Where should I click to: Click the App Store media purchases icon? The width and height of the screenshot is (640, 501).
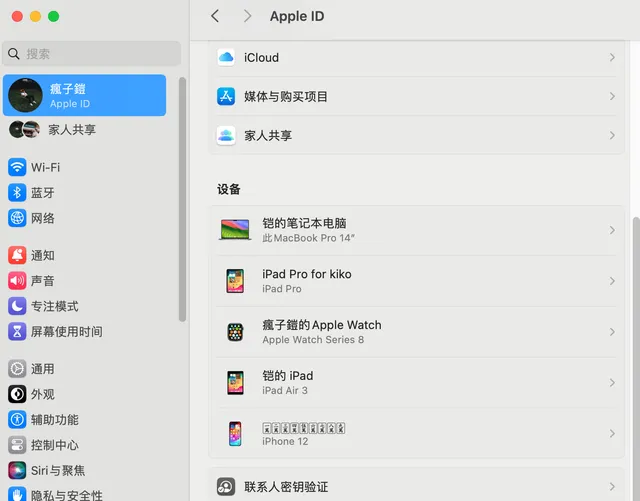pos(226,96)
